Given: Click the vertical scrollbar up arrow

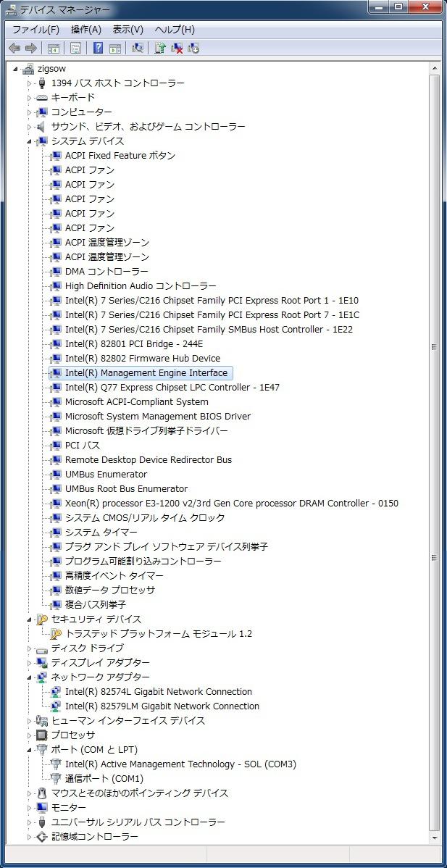Looking at the screenshot, I should 434,67.
